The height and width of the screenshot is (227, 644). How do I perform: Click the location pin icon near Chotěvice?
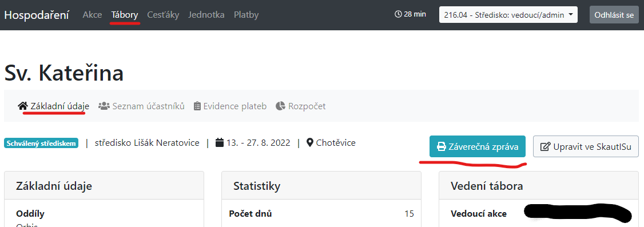click(x=310, y=143)
